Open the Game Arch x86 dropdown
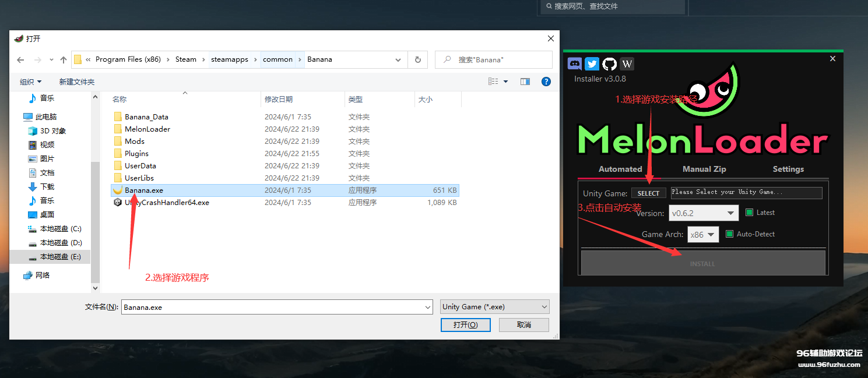Image resolution: width=868 pixels, height=378 pixels. (704, 235)
